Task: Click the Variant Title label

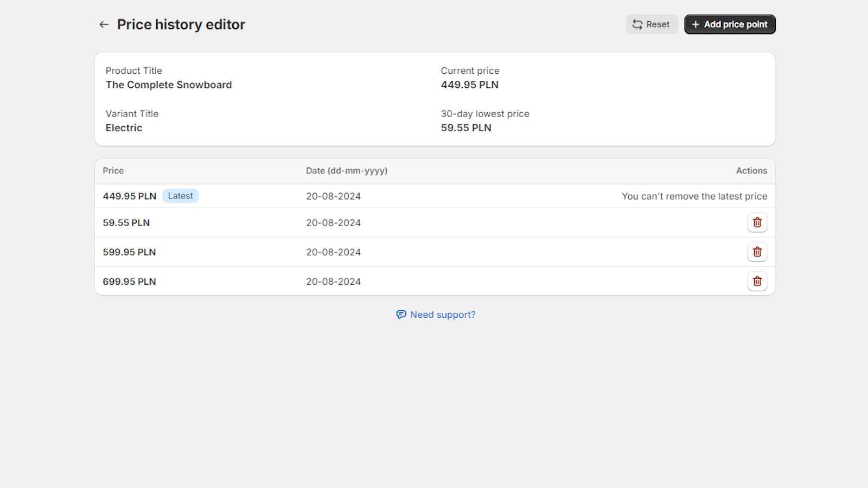Action: [x=132, y=114]
